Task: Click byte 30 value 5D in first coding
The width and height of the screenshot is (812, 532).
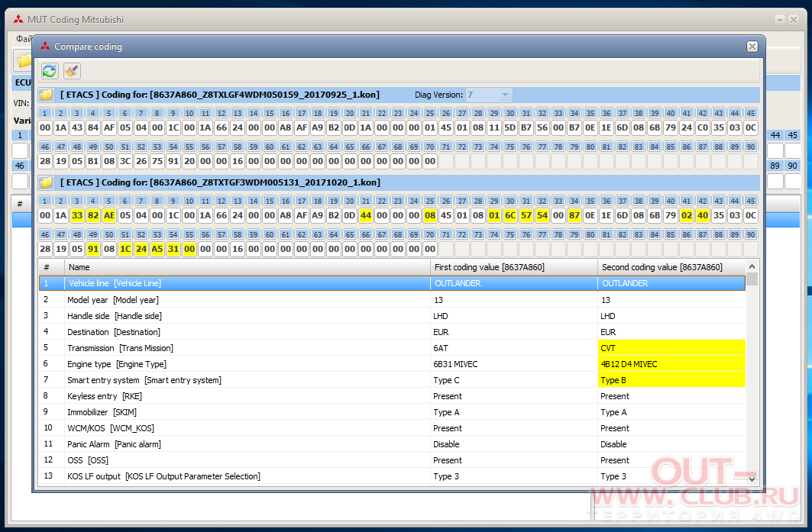Action: pos(510,127)
